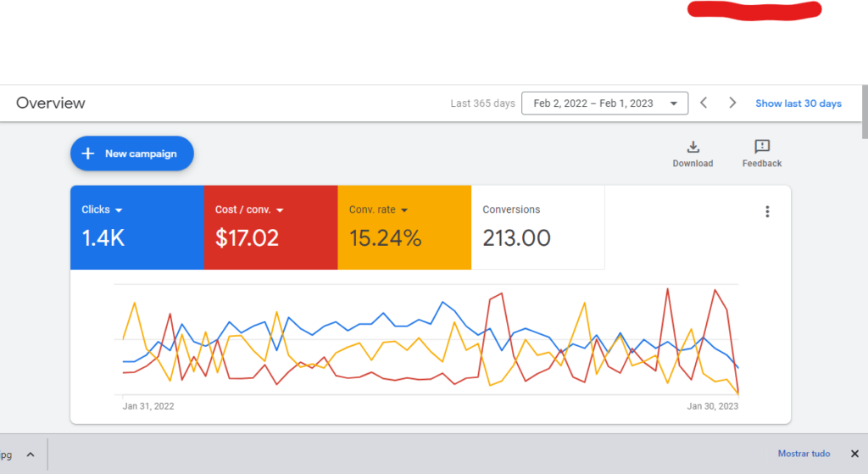
Task: Expand the Conv. rate metric dropdown
Action: 404,210
